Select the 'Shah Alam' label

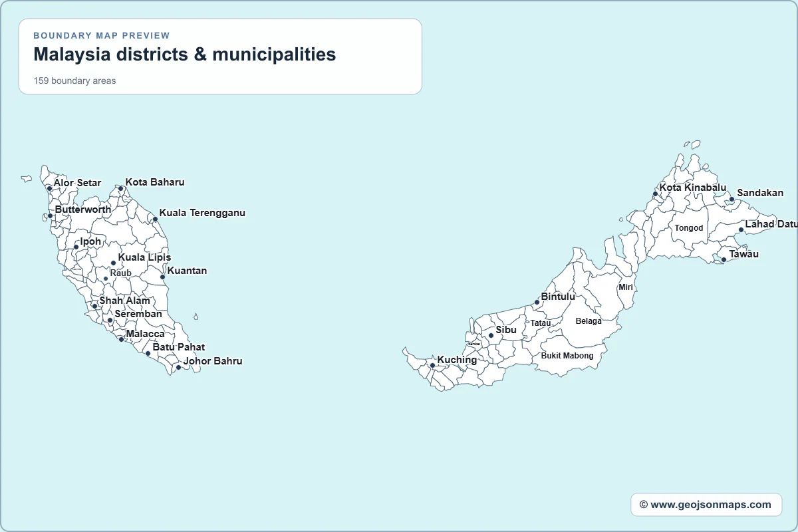[x=125, y=301]
